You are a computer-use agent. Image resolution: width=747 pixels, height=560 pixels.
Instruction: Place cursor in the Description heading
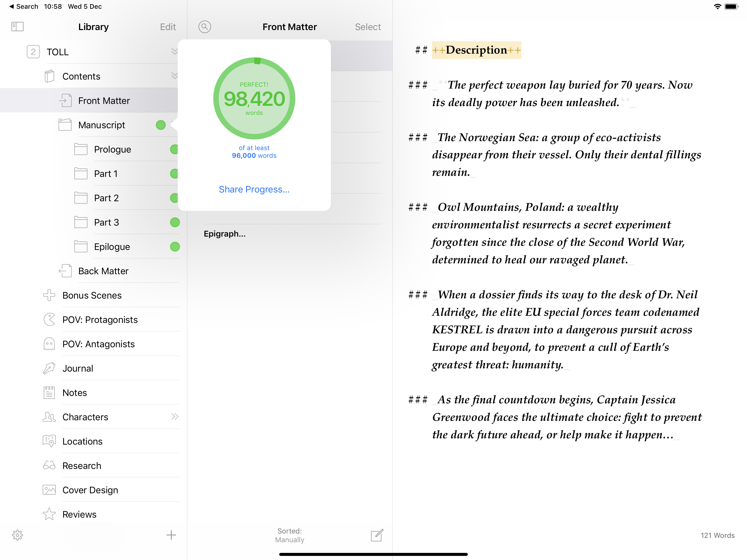476,50
